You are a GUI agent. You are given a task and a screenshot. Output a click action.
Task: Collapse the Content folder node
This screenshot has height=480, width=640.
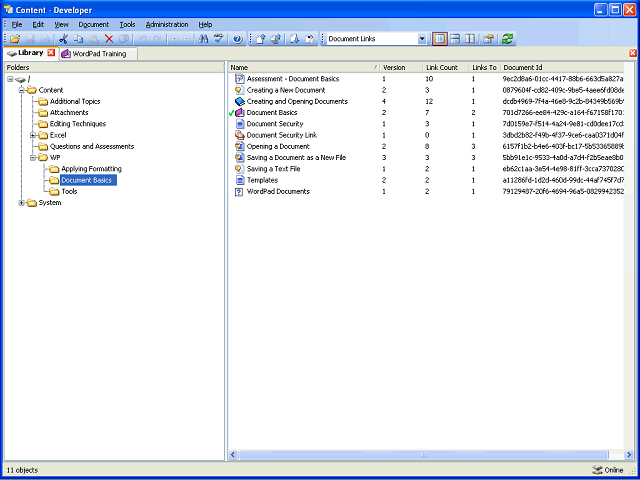tap(22, 90)
